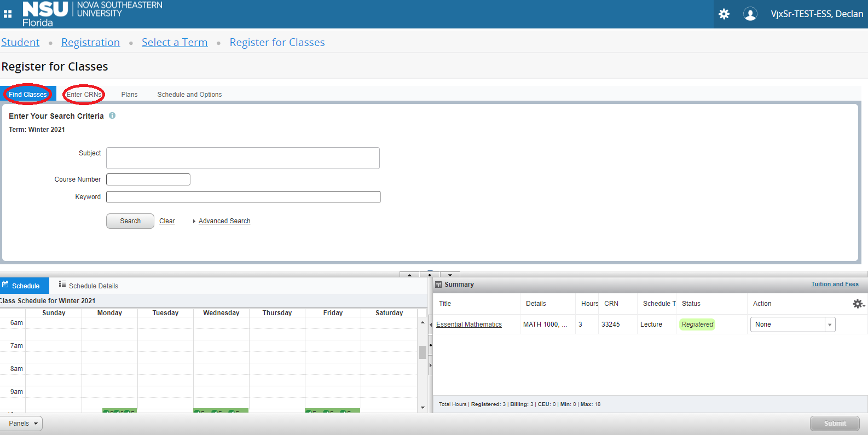The image size is (868, 435).
Task: Click the down arrow on the horizontal panel splitter
Action: tap(450, 275)
